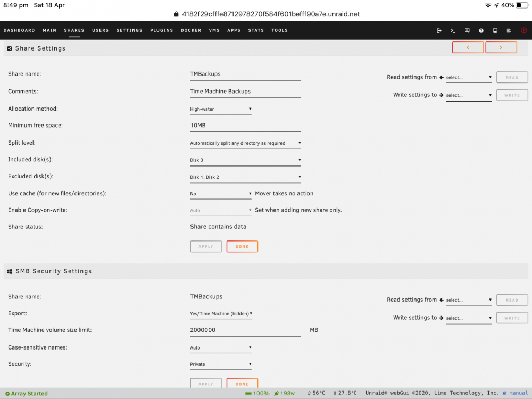Open SMB 'Write settings to' select

point(469,318)
